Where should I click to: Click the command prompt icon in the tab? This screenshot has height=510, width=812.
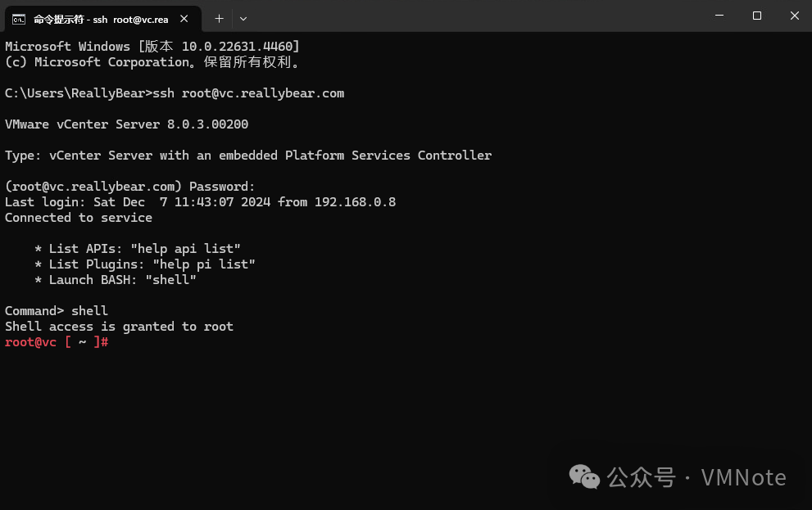pyautogui.click(x=19, y=20)
